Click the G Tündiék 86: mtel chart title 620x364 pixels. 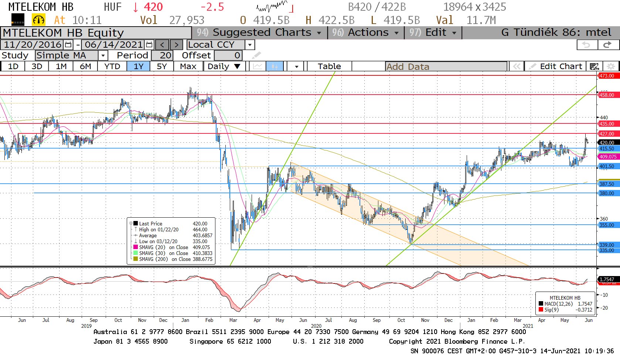point(556,33)
